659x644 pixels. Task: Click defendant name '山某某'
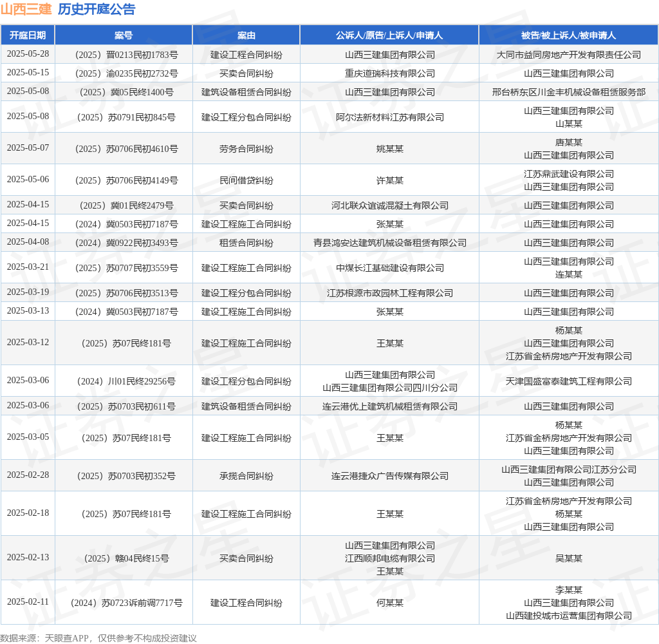[x=569, y=124]
